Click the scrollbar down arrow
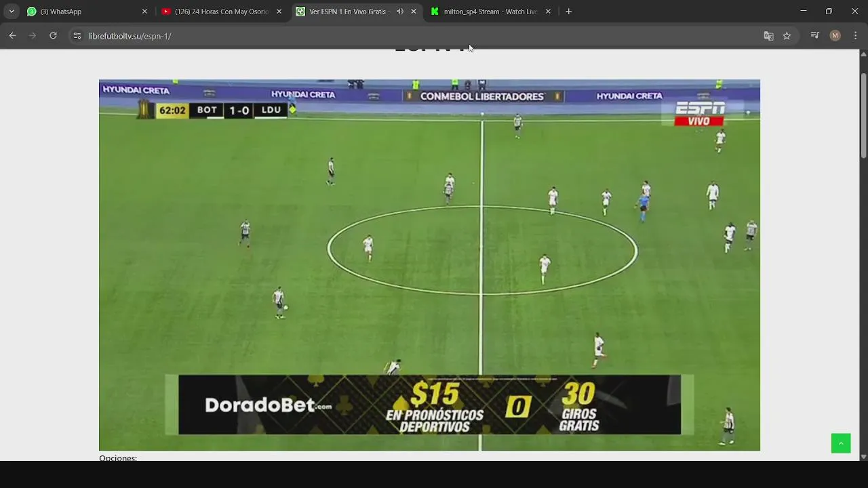The width and height of the screenshot is (868, 488). (x=863, y=457)
